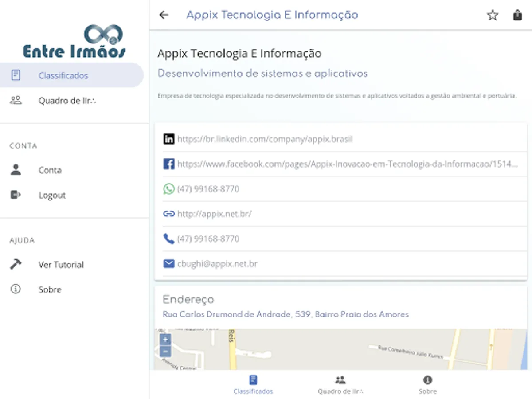Open Conta menu item
The image size is (532, 399).
point(72,170)
